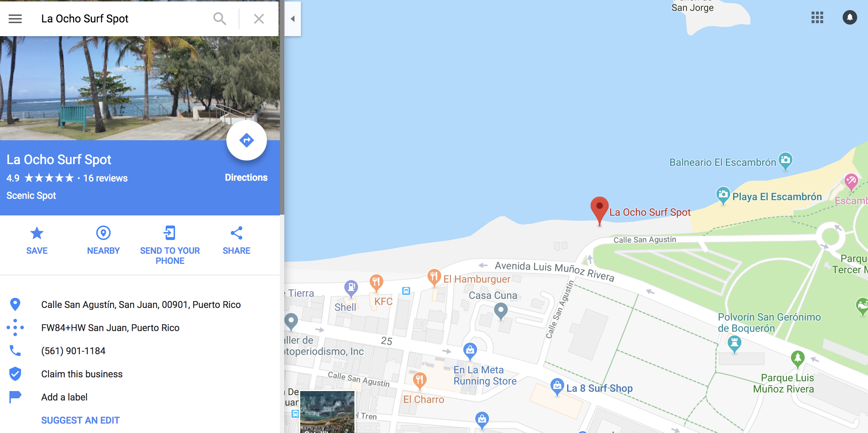Open the notifications bell

click(x=850, y=17)
